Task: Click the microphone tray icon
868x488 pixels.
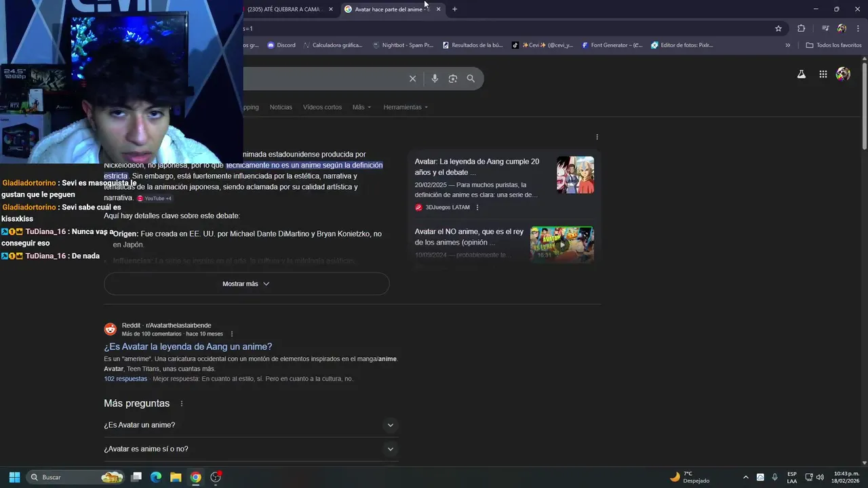Action: point(774,477)
